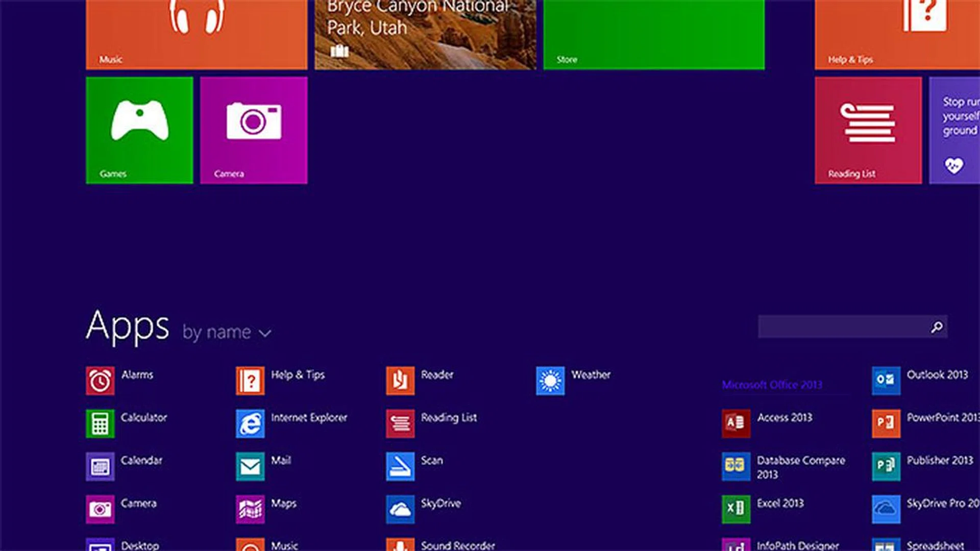Viewport: 980px width, 551px height.
Task: Click the Outlook 2013 icon
Action: [x=886, y=381]
